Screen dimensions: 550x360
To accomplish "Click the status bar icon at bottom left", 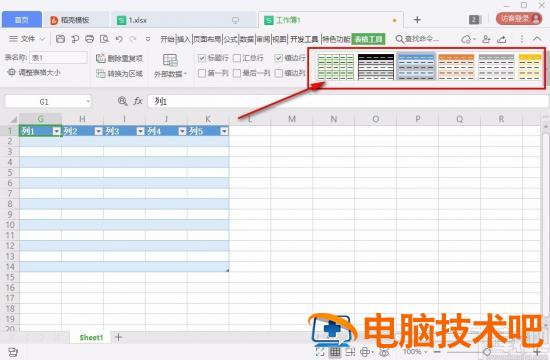I will [x=13, y=352].
